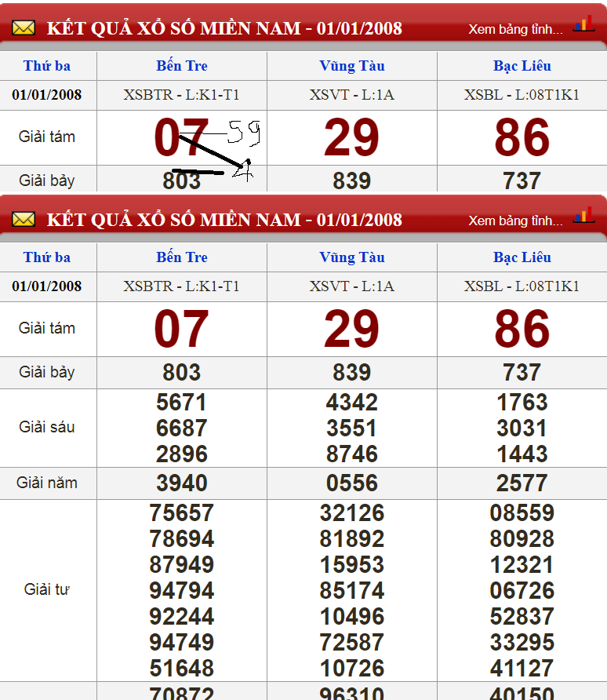
Task: Click Giải tư number 78694
Action: (x=181, y=539)
